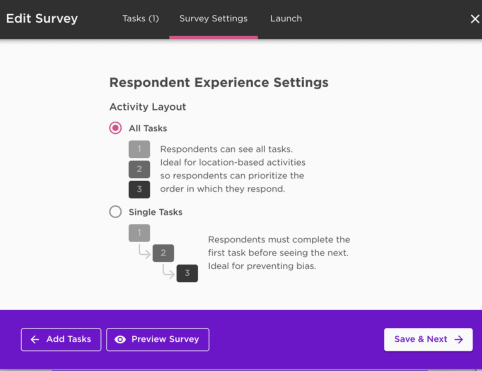
Task: Switch to the Tasks (1) tab
Action: (141, 19)
